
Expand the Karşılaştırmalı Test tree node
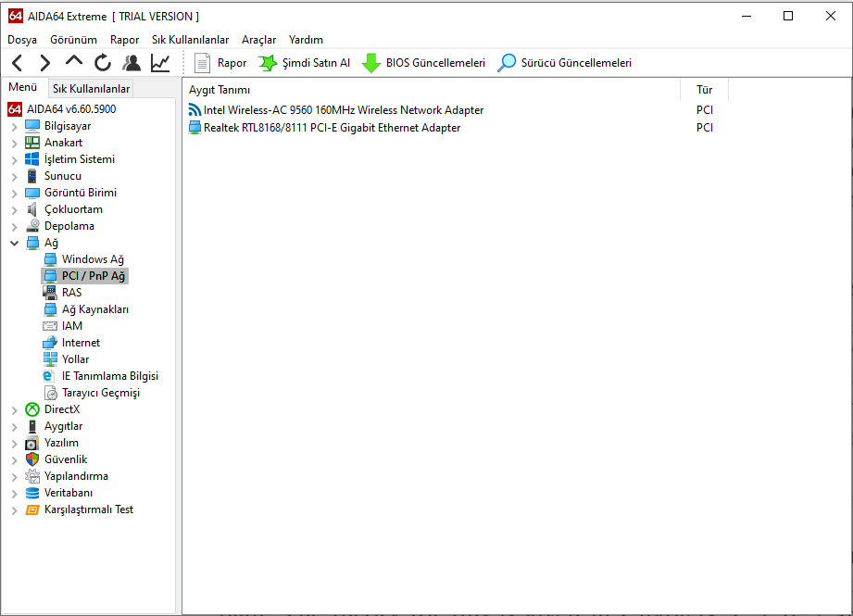[14, 510]
